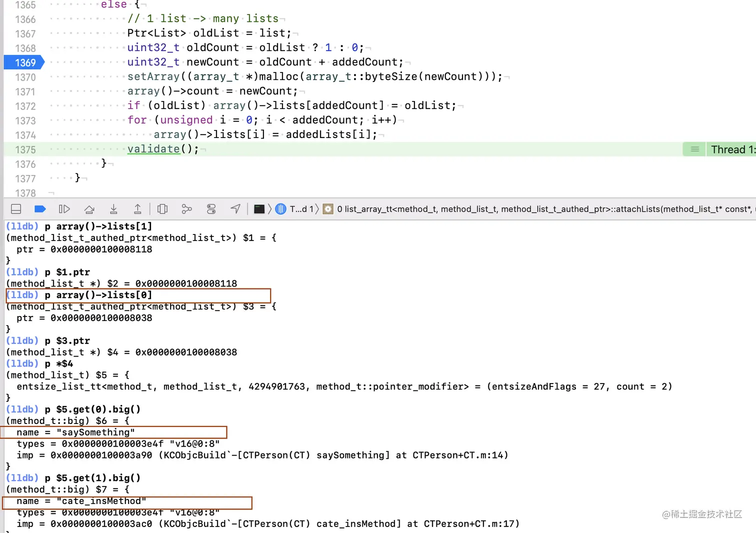756x533 pixels.
Task: Step over the current line
Action: point(89,209)
